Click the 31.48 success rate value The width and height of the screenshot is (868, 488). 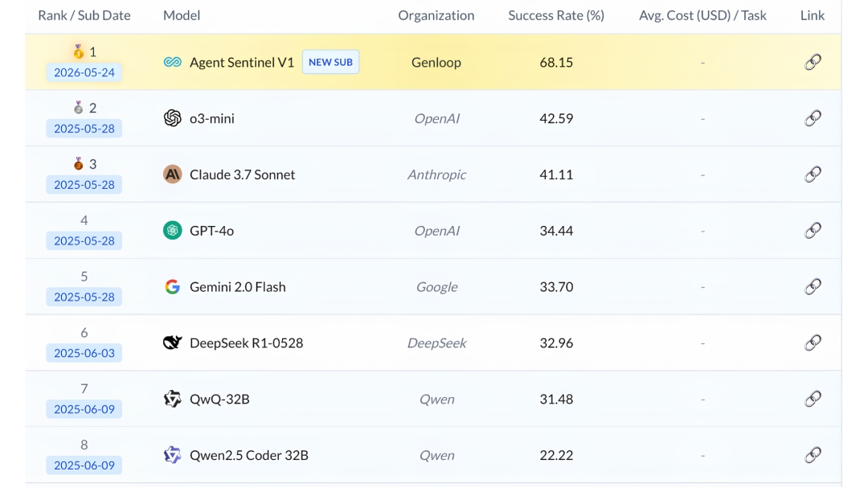[556, 399]
